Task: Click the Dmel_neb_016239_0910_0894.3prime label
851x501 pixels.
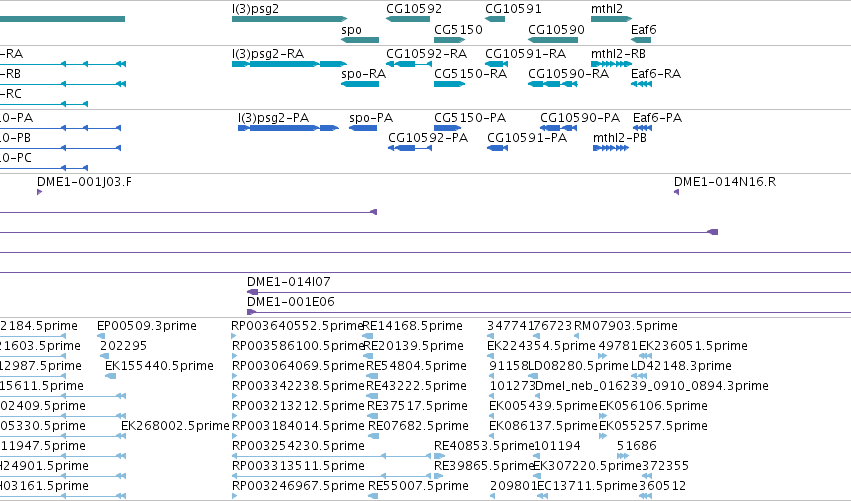Action: click(x=652, y=386)
